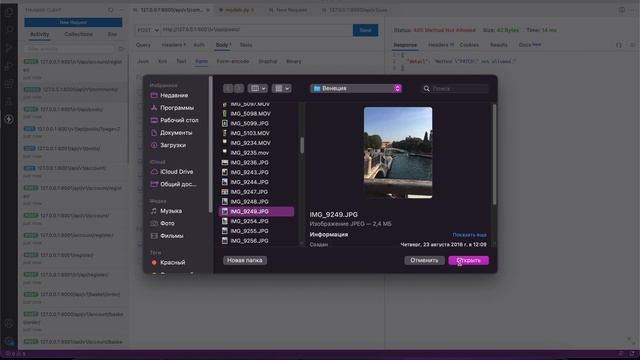The width and height of the screenshot is (640, 360).
Task: Click the Отменить button
Action: [x=424, y=260]
